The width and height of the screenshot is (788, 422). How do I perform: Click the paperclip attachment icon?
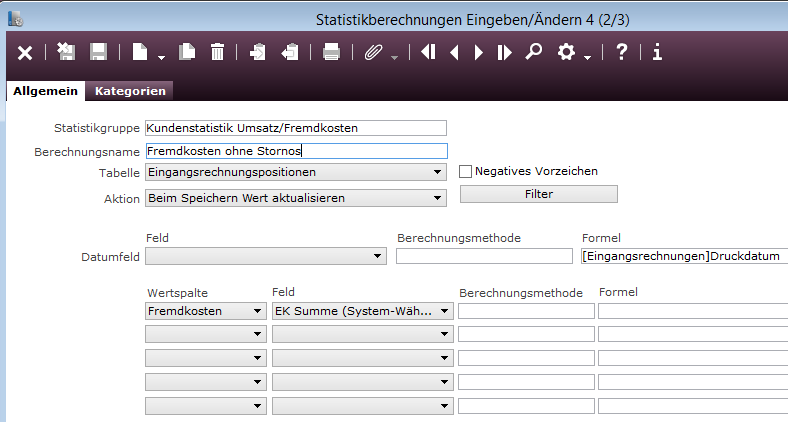pos(374,53)
